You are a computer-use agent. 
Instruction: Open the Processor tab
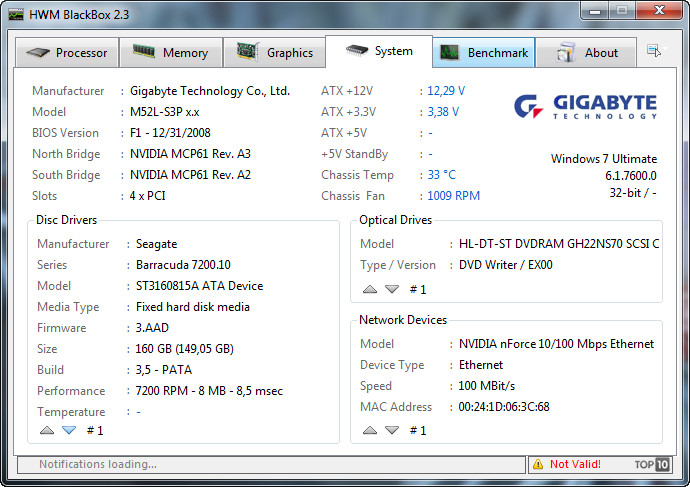click(67, 53)
